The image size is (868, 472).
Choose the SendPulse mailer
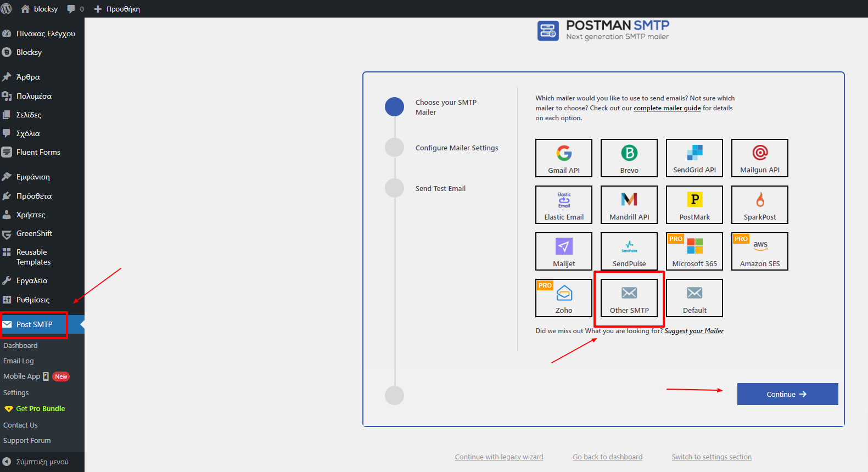[x=629, y=251]
